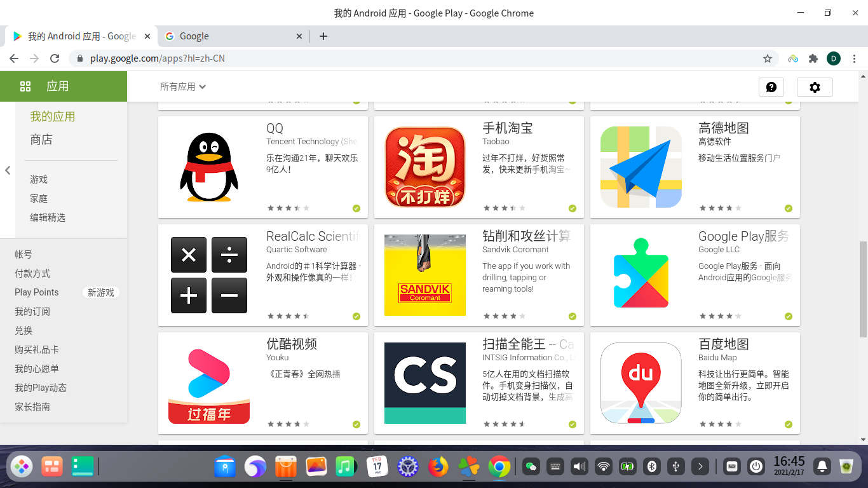Click the 手机淘宝 app icon thumbnail
Image resolution: width=868 pixels, height=488 pixels.
(425, 167)
